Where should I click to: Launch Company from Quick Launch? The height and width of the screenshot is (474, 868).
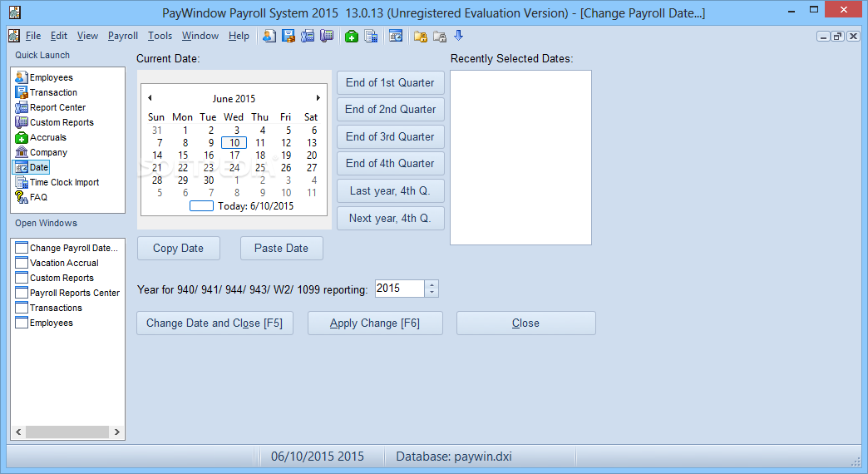(x=42, y=152)
